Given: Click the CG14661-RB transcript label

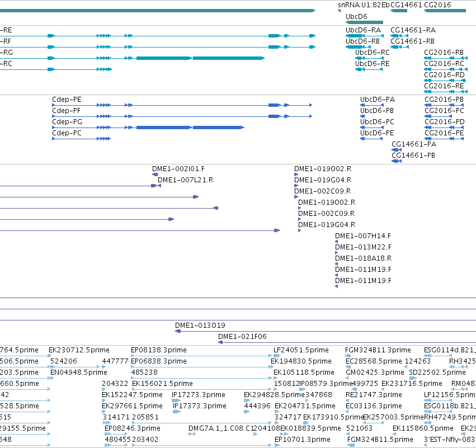Looking at the screenshot, I should click(412, 41).
